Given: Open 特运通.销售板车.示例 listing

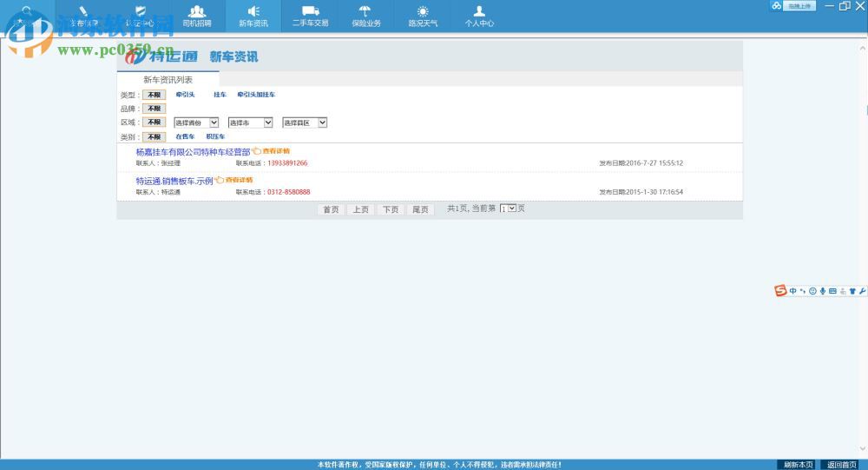Looking at the screenshot, I should pyautogui.click(x=174, y=181).
